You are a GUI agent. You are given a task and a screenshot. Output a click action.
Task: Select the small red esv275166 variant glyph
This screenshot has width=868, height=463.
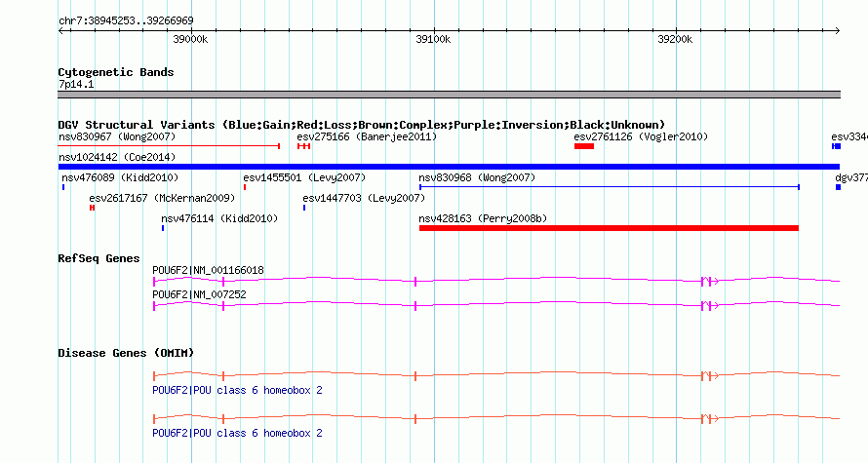click(304, 146)
